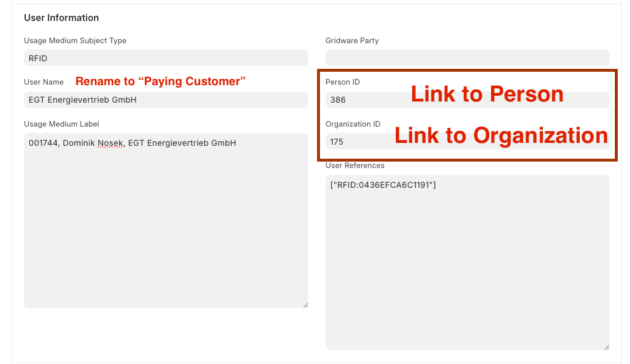Click the "Organization ID" label

353,124
